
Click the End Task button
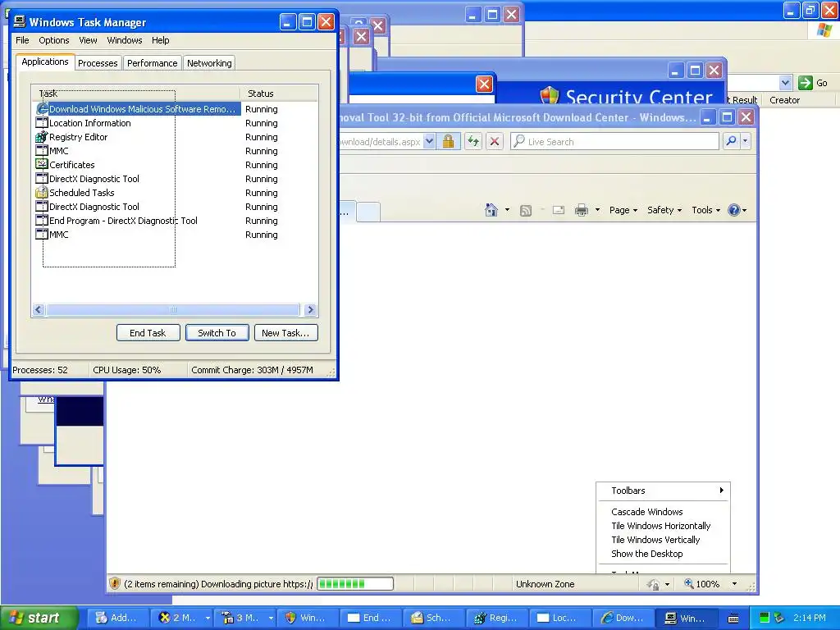coord(148,333)
